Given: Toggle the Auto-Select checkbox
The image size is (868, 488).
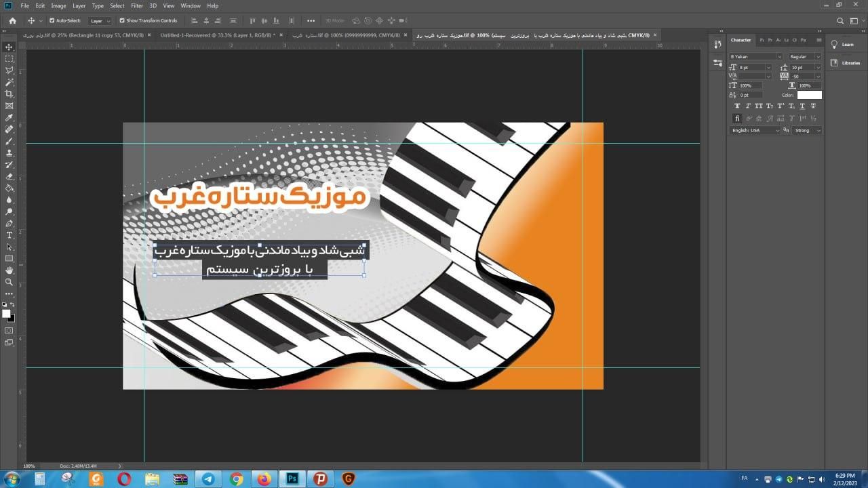Looking at the screenshot, I should pyautogui.click(x=52, y=20).
